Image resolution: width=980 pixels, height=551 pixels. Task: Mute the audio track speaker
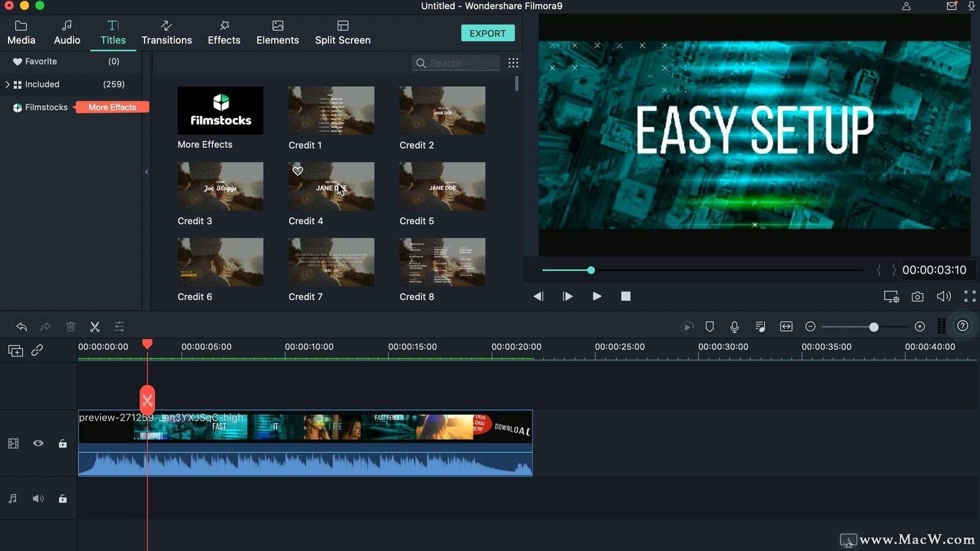point(38,499)
